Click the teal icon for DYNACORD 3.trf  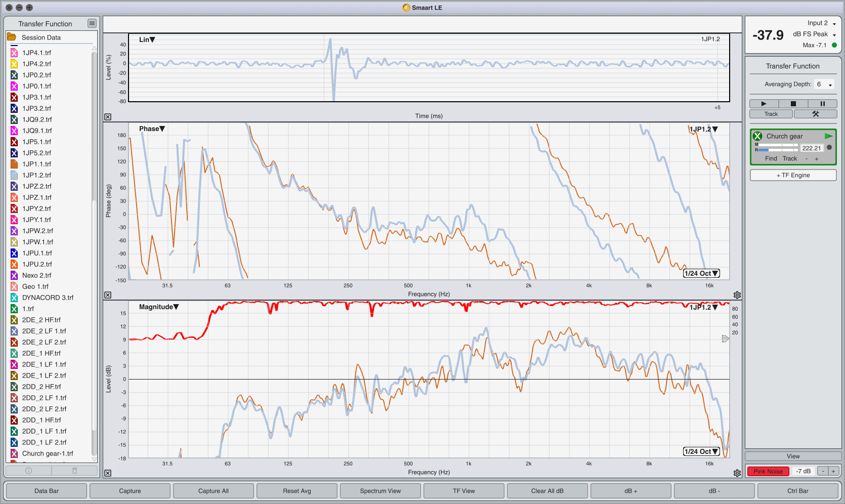(14, 298)
